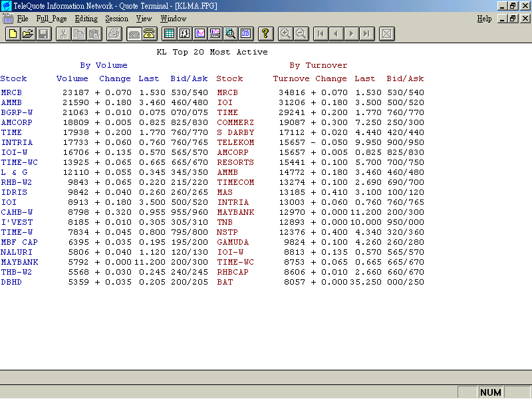Minimize the inner document window

point(503,19)
